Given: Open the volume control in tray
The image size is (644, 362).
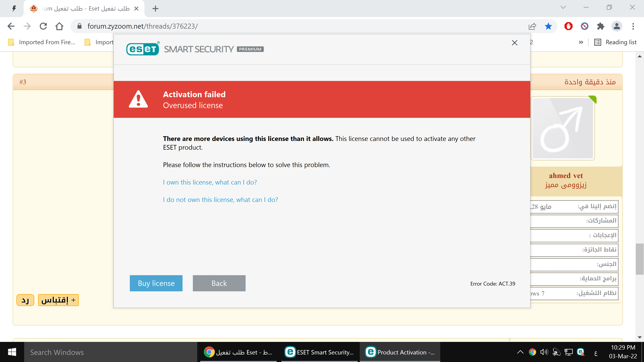Looking at the screenshot, I should 544,352.
